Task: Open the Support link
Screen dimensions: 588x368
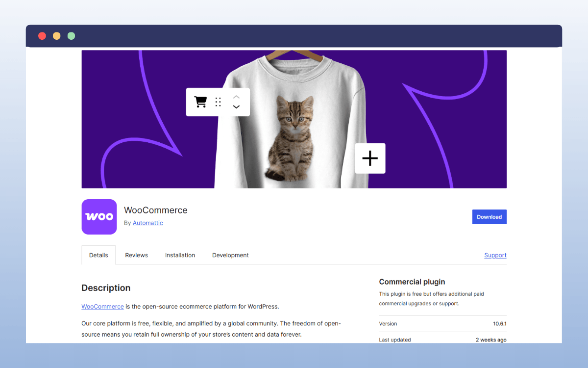Action: coord(495,255)
